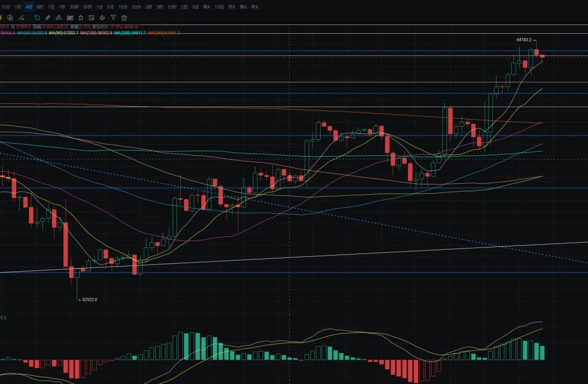Click the lock drawings icon
This screenshot has height=384, width=588.
click(81, 18)
